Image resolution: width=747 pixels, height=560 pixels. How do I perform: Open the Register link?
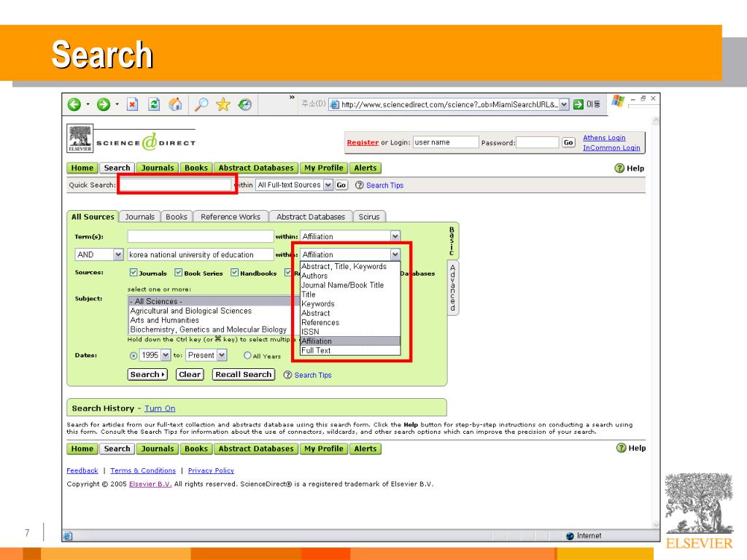pyautogui.click(x=363, y=142)
